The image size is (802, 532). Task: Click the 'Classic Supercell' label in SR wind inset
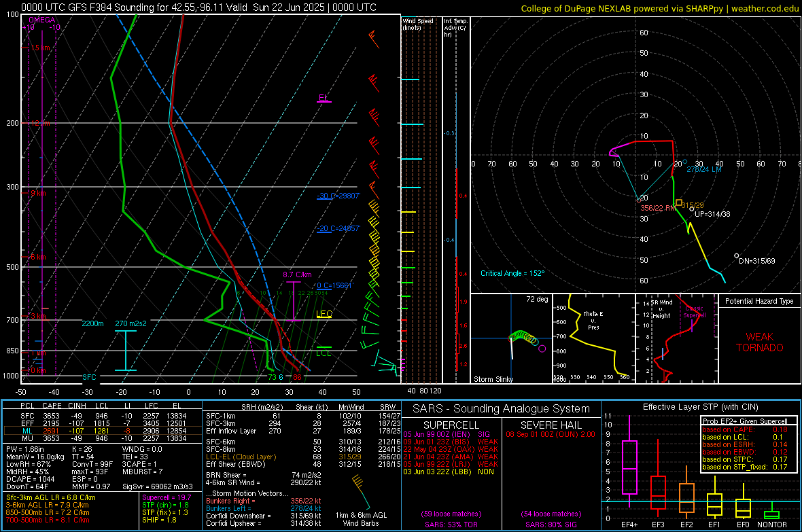tap(694, 312)
